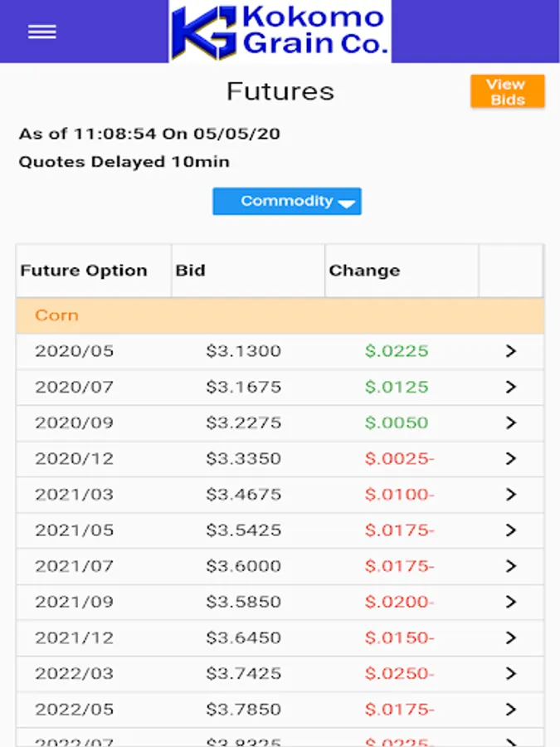Open details arrow for Corn 2020/05
The width and height of the screenshot is (560, 747).
pos(511,351)
